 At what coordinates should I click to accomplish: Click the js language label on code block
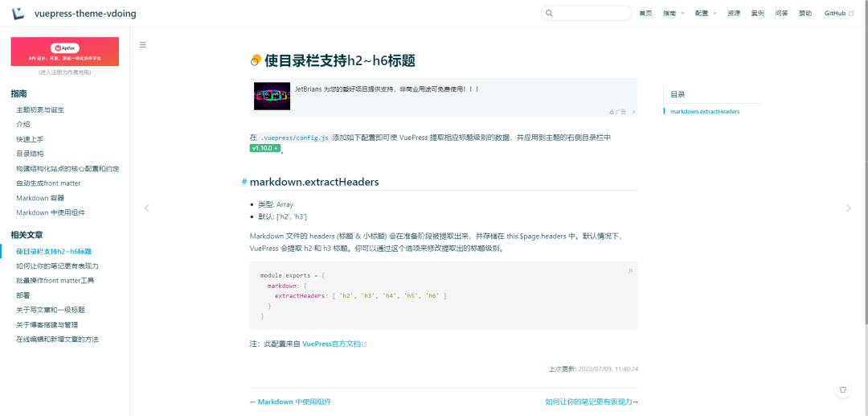(631, 270)
